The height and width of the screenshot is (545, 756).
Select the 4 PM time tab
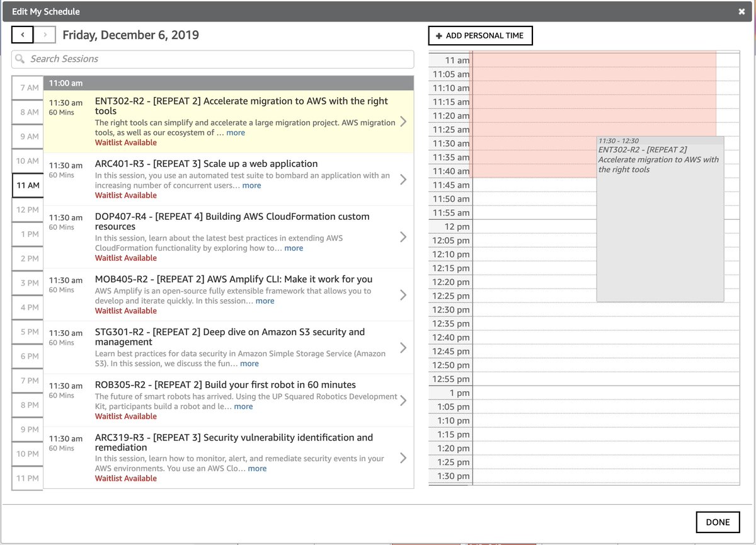click(x=28, y=307)
